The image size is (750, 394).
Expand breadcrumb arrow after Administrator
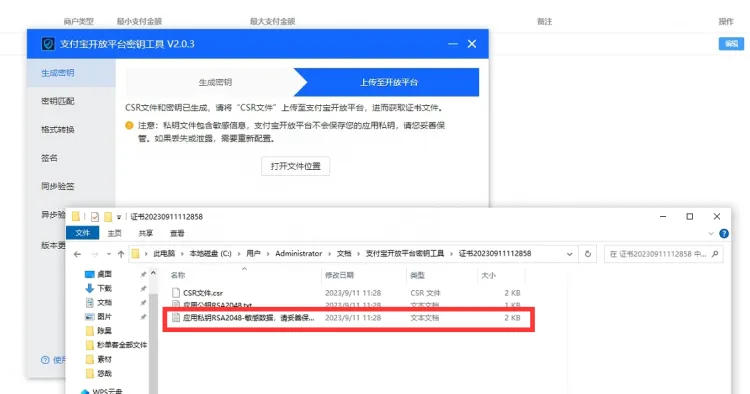(x=330, y=254)
